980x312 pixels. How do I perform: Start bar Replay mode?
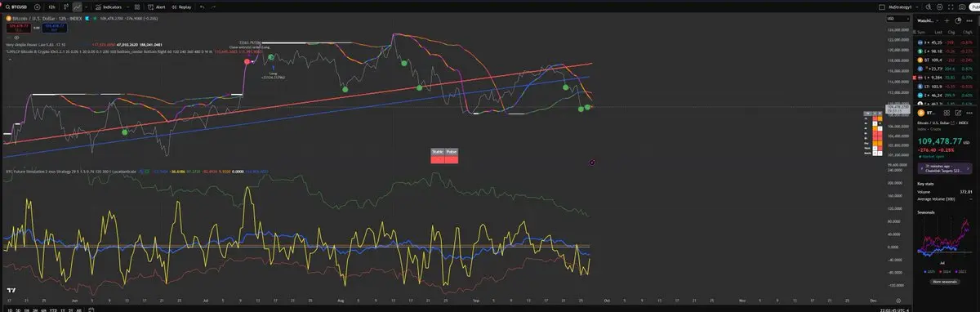(x=181, y=7)
